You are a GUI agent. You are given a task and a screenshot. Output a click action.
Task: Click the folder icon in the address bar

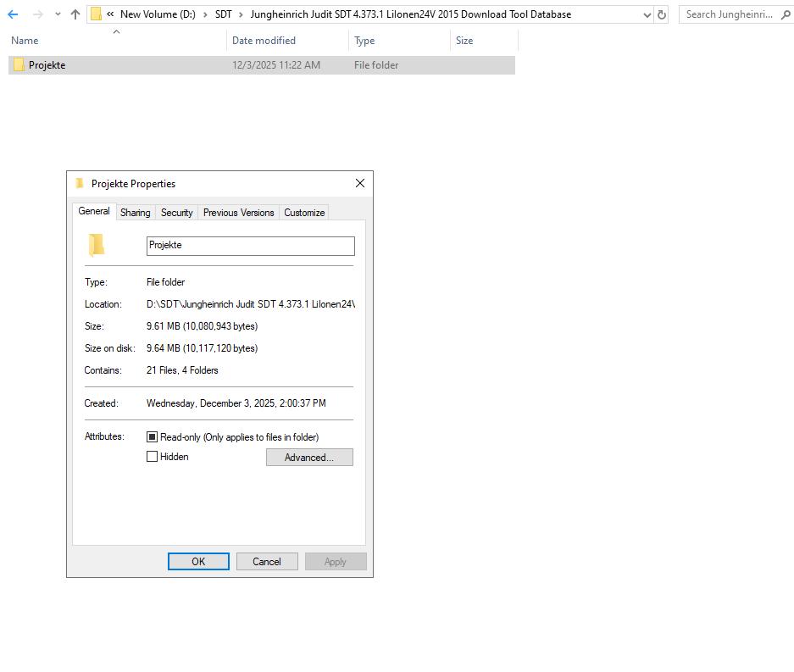(96, 14)
